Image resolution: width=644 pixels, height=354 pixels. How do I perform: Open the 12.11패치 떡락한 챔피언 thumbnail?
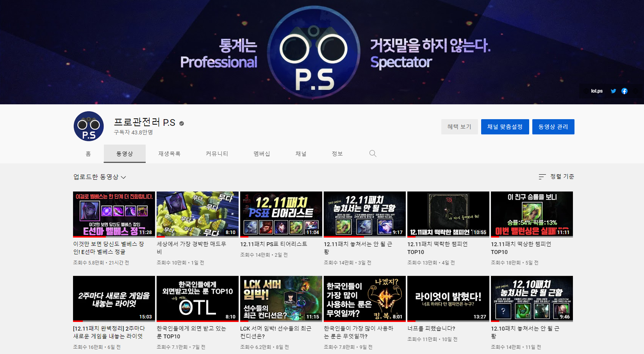448,214
